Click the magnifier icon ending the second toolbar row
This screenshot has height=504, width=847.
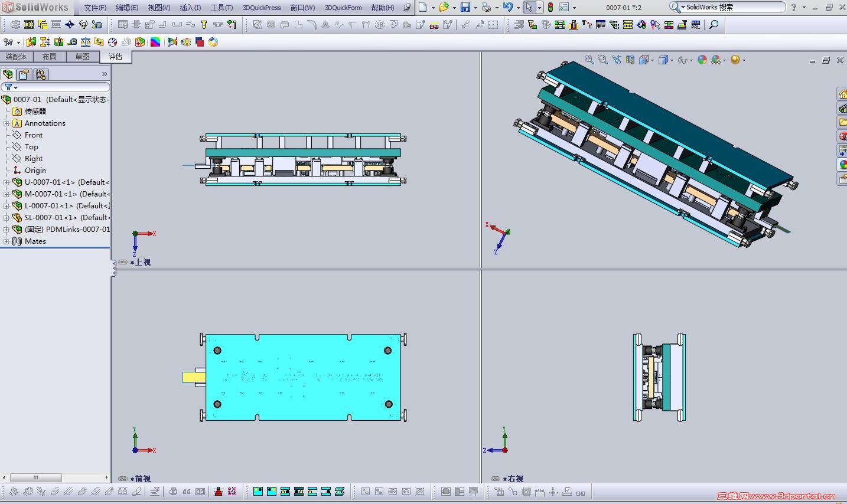pos(714,25)
